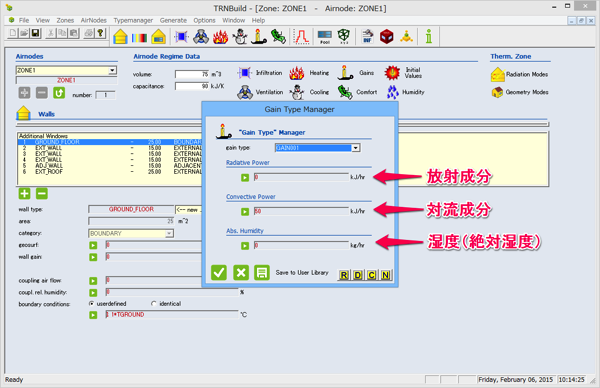
Task: Open the color-bar Layer type manager icon
Action: pyautogui.click(x=139, y=37)
